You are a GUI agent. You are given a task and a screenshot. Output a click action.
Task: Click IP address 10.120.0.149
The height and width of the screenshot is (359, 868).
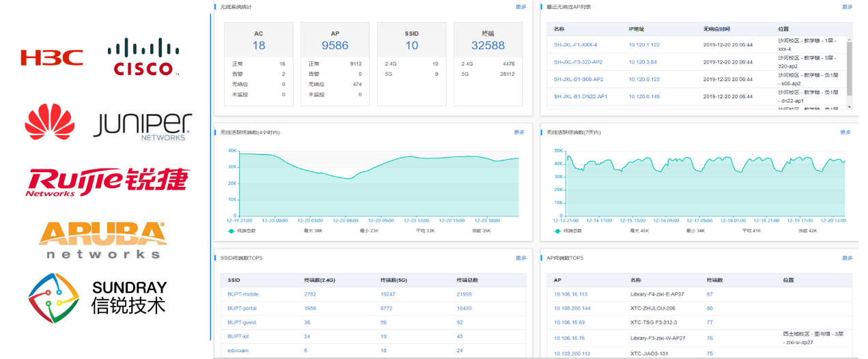tap(644, 96)
